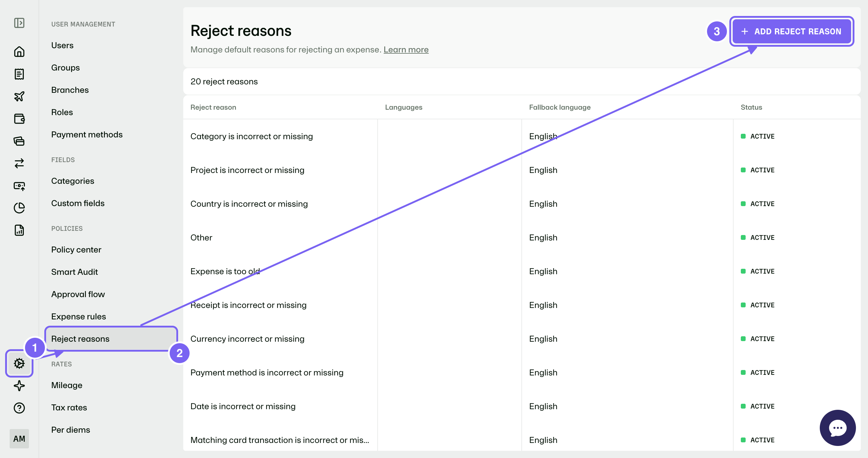
Task: Open 'Project is incorrect or missing' row
Action: point(522,170)
